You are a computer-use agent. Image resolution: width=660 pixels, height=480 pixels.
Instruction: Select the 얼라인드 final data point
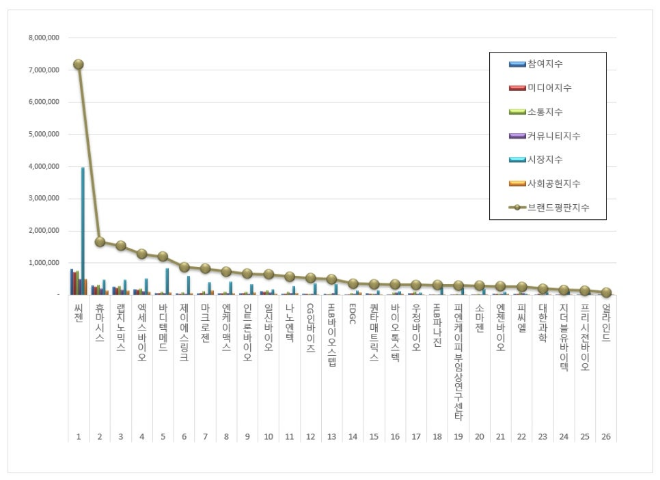tap(608, 292)
